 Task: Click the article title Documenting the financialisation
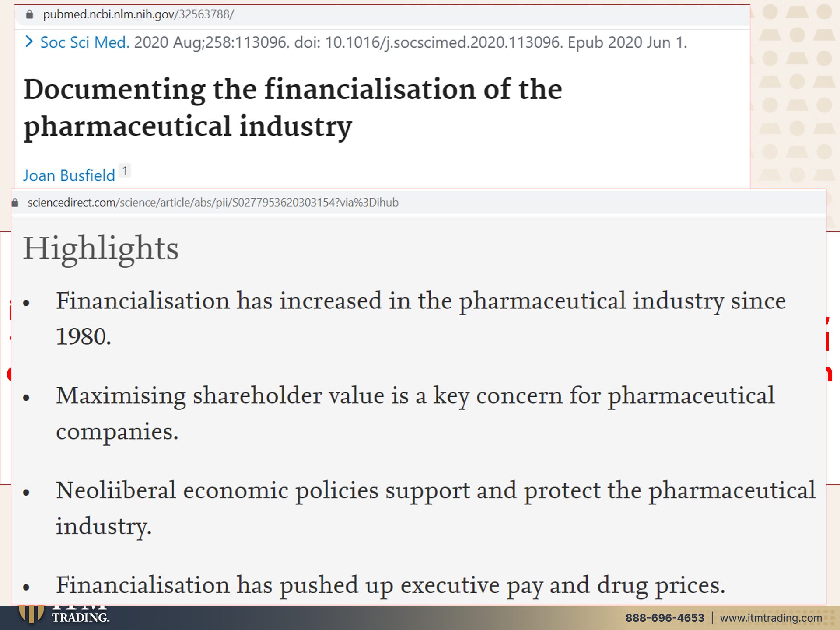[x=293, y=108]
